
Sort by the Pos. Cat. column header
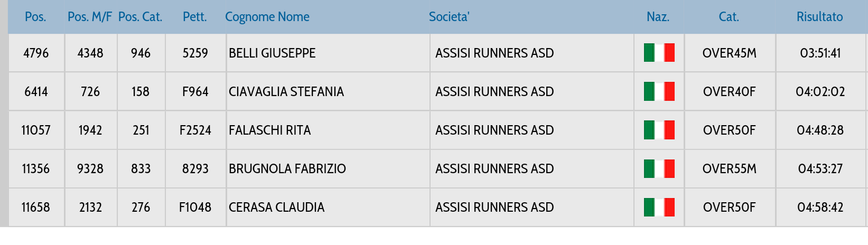[140, 17]
